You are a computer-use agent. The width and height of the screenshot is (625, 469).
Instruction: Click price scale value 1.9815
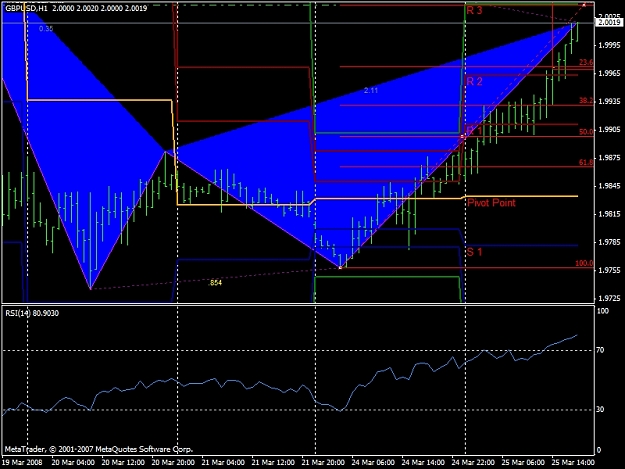pyautogui.click(x=609, y=214)
